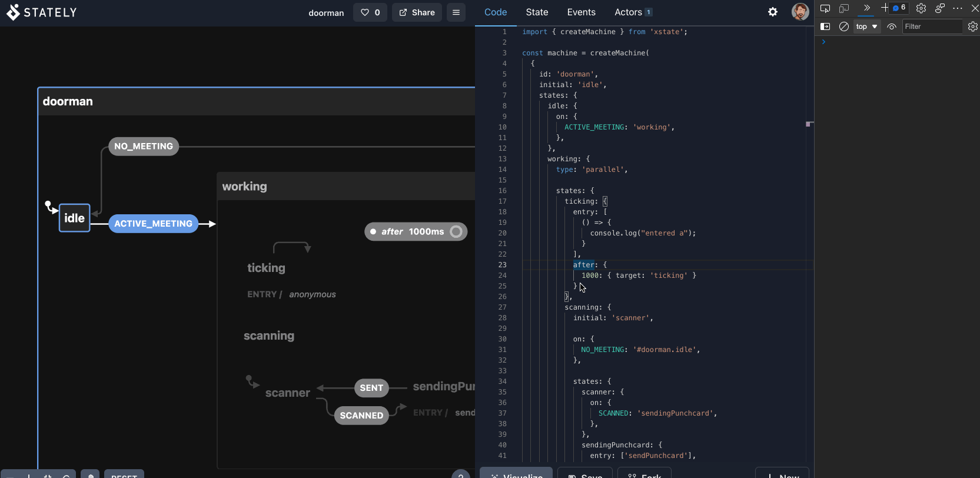Viewport: 980px width, 478px height.
Task: Click the Visualize button
Action: point(516,473)
